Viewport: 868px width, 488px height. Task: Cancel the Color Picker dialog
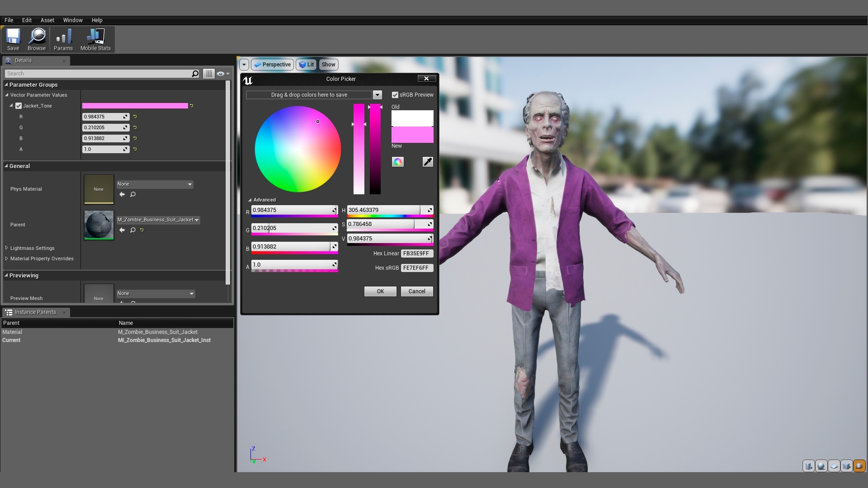click(x=416, y=291)
